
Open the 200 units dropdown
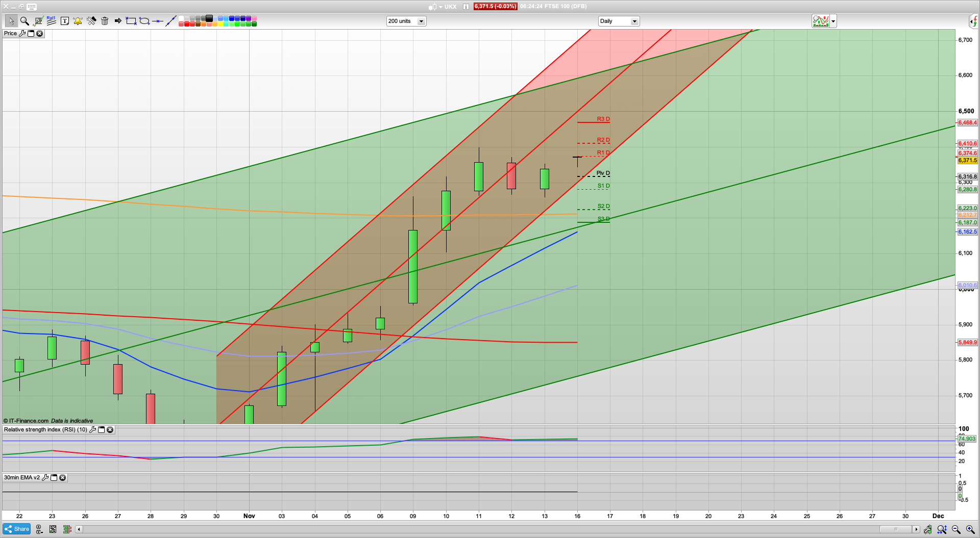421,21
